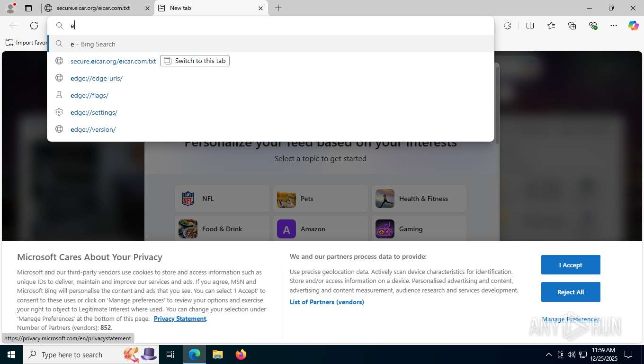Select edge://settings/ suggestion
The width and height of the screenshot is (644, 364).
click(271, 112)
